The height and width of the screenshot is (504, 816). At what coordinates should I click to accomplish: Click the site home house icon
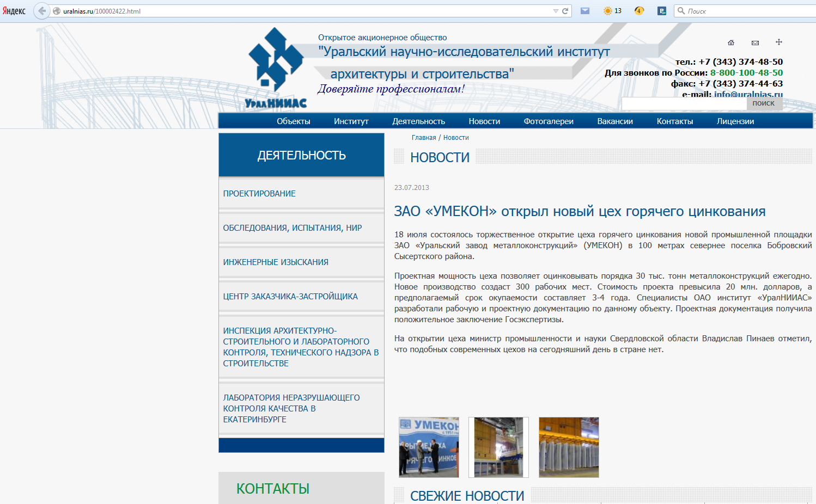tap(731, 42)
